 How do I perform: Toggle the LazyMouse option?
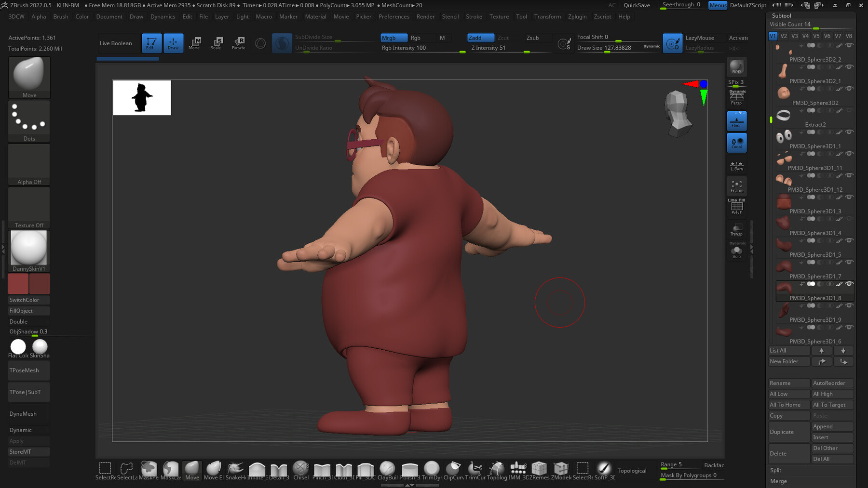[x=700, y=38]
